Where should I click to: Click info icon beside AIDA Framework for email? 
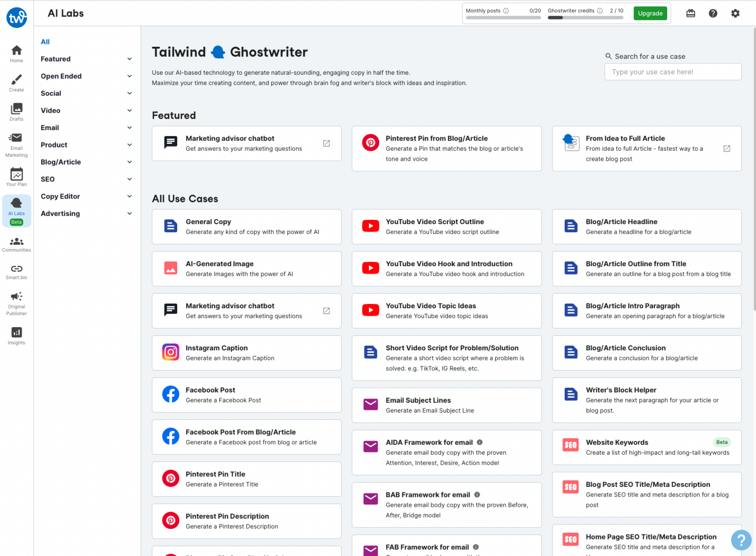pyautogui.click(x=480, y=443)
